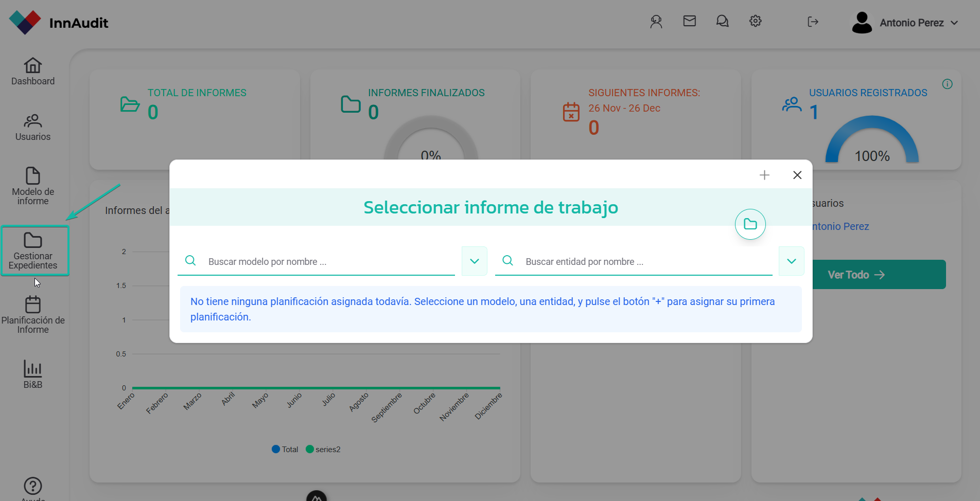The height and width of the screenshot is (501, 980).
Task: Open Modelo de informe in sidebar
Action: (x=33, y=186)
